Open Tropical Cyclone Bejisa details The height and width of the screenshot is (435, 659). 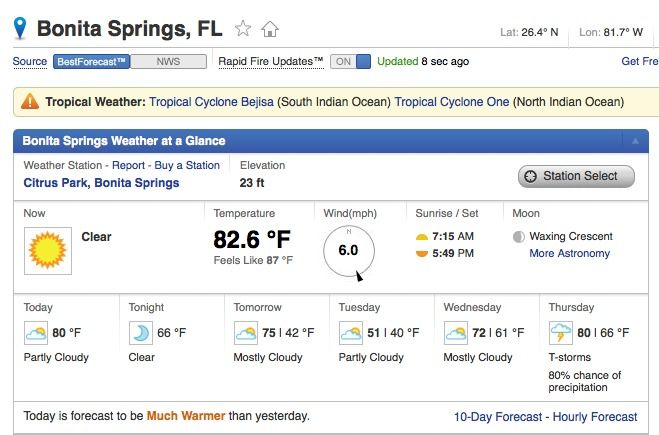[211, 102]
